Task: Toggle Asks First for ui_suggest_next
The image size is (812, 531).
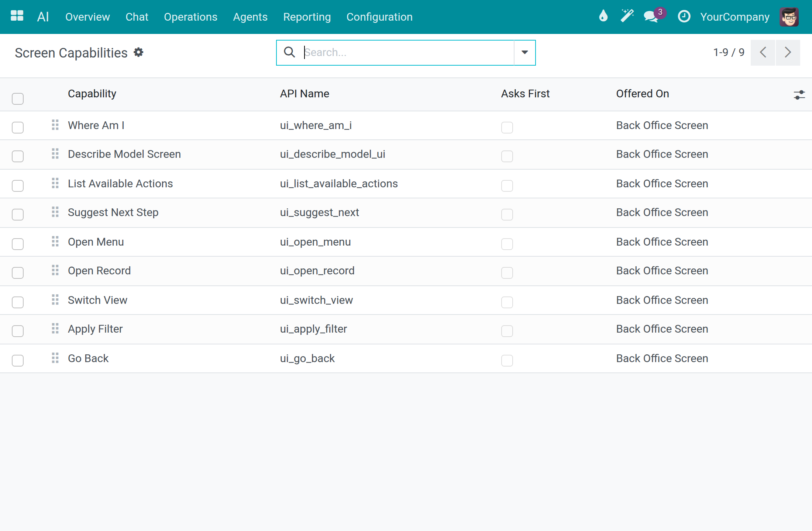Action: coord(507,215)
